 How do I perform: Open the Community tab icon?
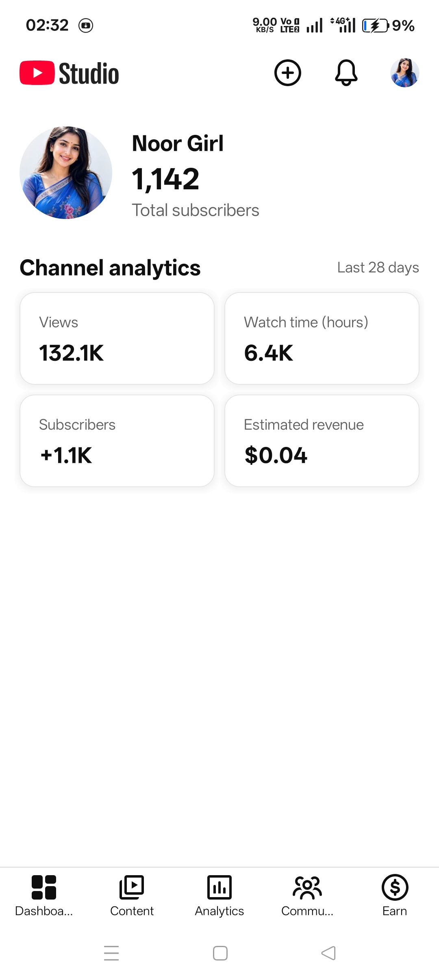tap(307, 887)
